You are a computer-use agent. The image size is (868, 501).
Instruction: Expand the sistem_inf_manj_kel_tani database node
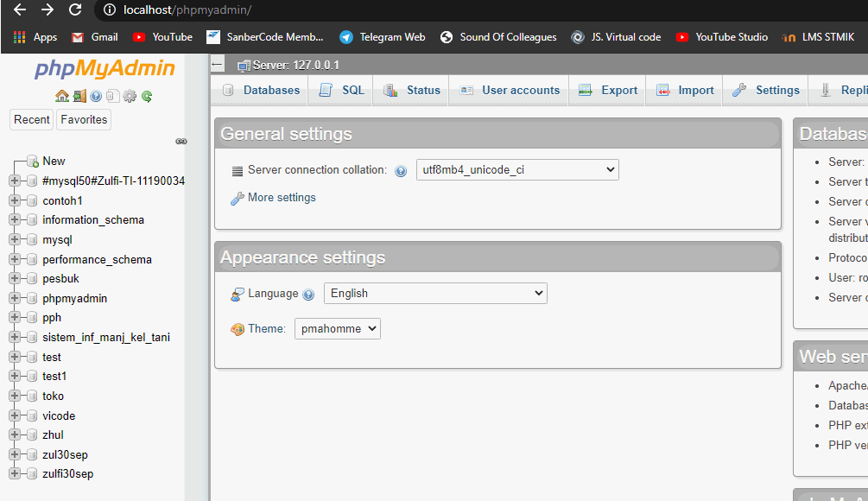click(x=15, y=337)
